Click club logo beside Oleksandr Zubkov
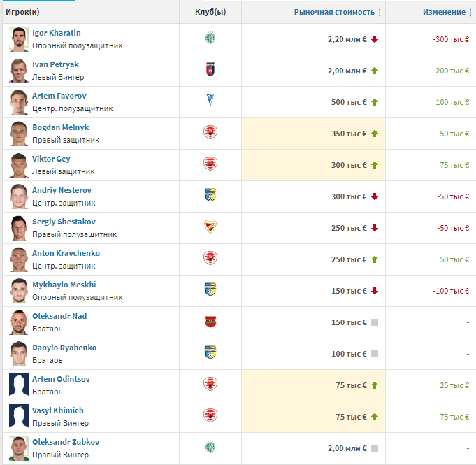 pos(210,448)
